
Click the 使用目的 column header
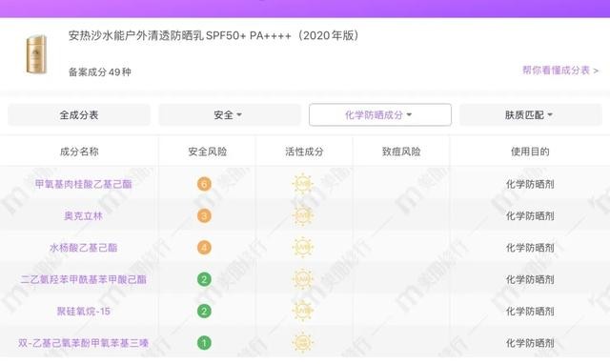[530, 152]
